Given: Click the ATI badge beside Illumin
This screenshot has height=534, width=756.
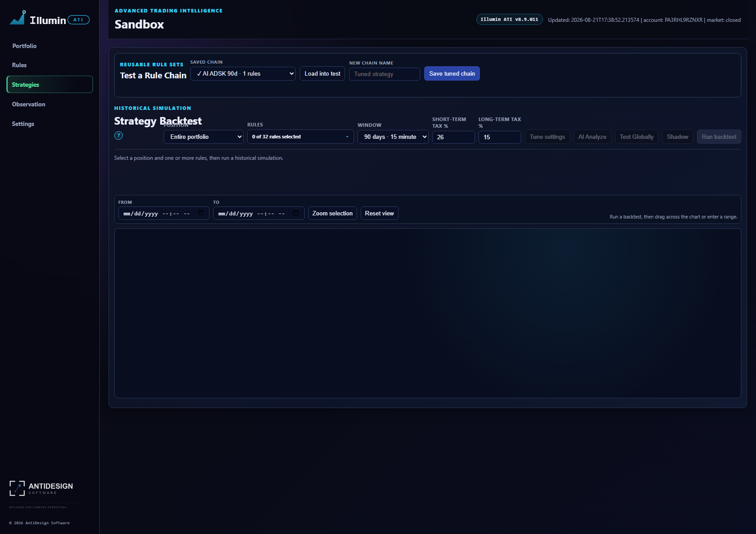Looking at the screenshot, I should tap(78, 20).
